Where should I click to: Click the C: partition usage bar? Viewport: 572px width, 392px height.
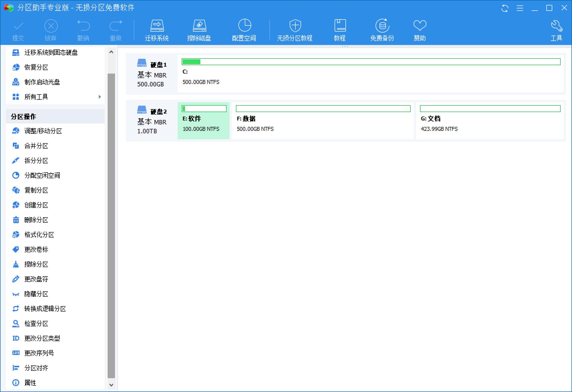click(371, 62)
